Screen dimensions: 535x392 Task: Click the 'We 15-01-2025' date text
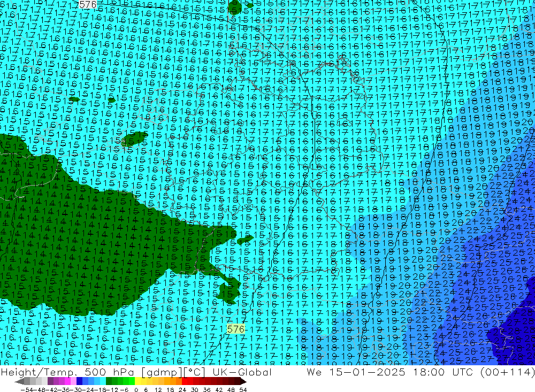click(356, 372)
